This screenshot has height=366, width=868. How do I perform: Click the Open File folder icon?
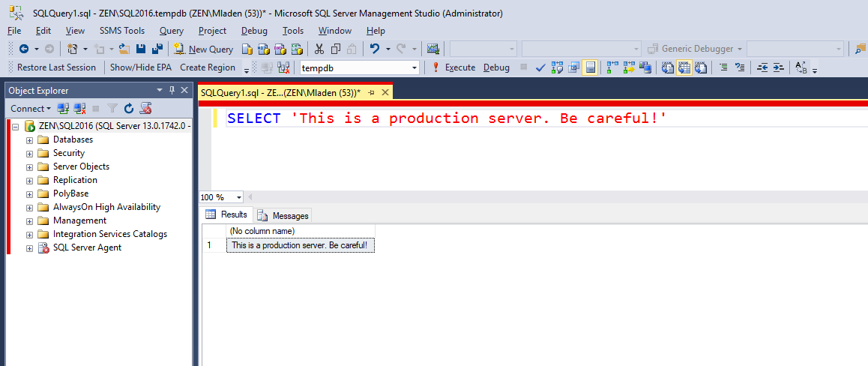click(124, 49)
